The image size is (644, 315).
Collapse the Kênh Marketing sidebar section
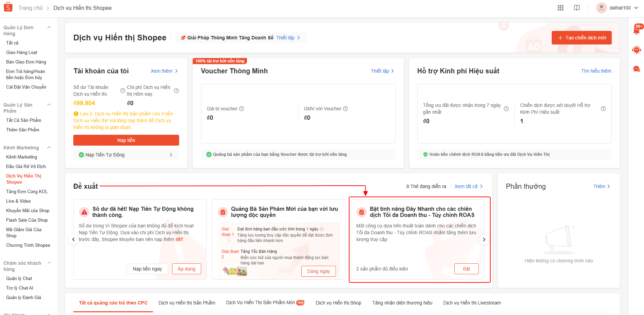pyautogui.click(x=49, y=148)
